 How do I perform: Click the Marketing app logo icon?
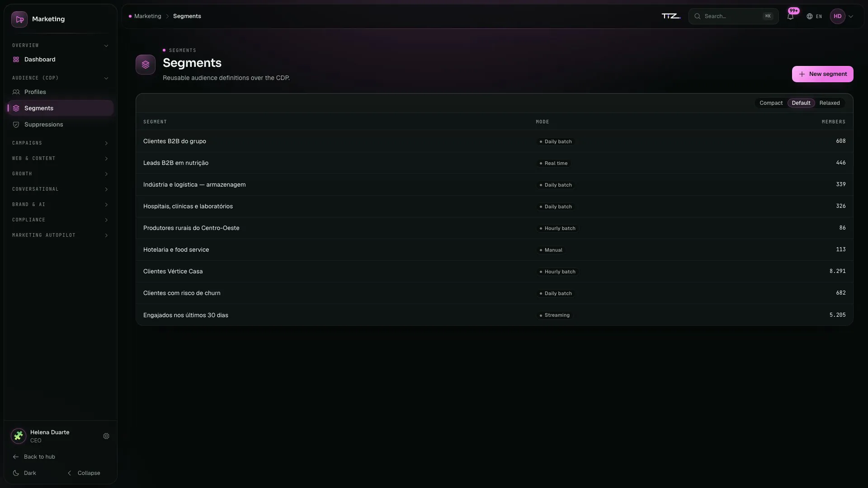19,19
